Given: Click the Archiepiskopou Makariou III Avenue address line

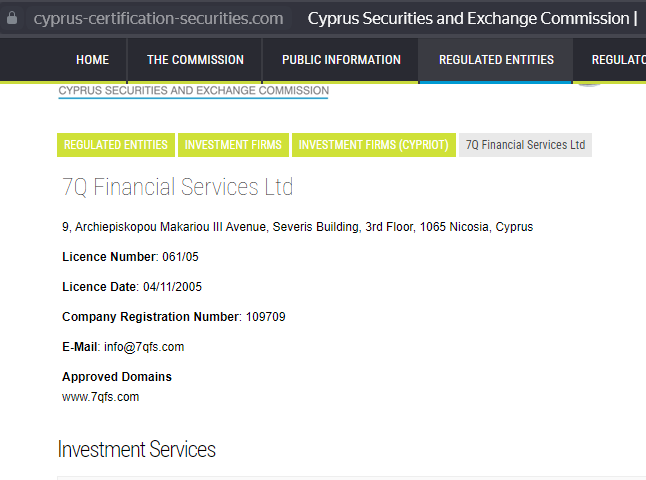Looking at the screenshot, I should click(297, 227).
